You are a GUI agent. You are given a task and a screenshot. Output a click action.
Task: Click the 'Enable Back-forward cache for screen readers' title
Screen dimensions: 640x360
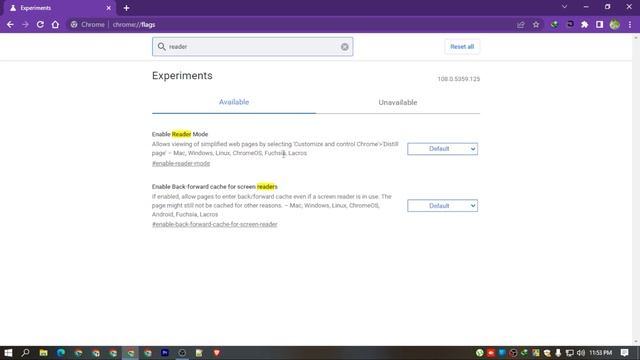215,187
